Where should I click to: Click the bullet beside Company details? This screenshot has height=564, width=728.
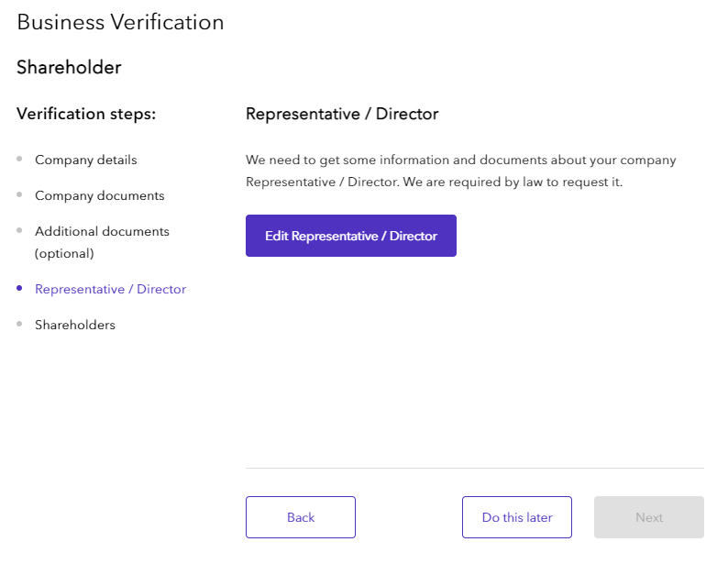tap(19, 160)
